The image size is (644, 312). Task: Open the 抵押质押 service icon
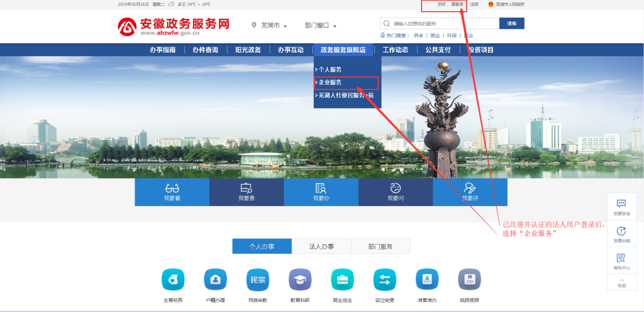(x=469, y=280)
